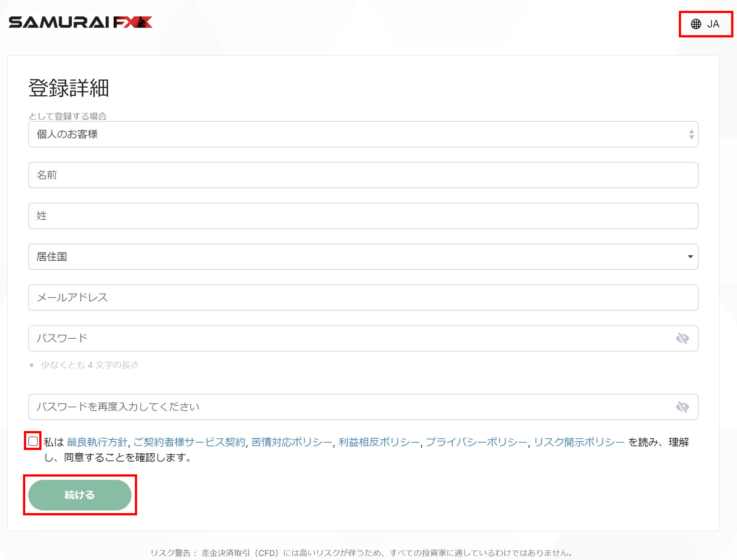
Task: Open the ご契約者様サービス契約 link
Action: [189, 442]
